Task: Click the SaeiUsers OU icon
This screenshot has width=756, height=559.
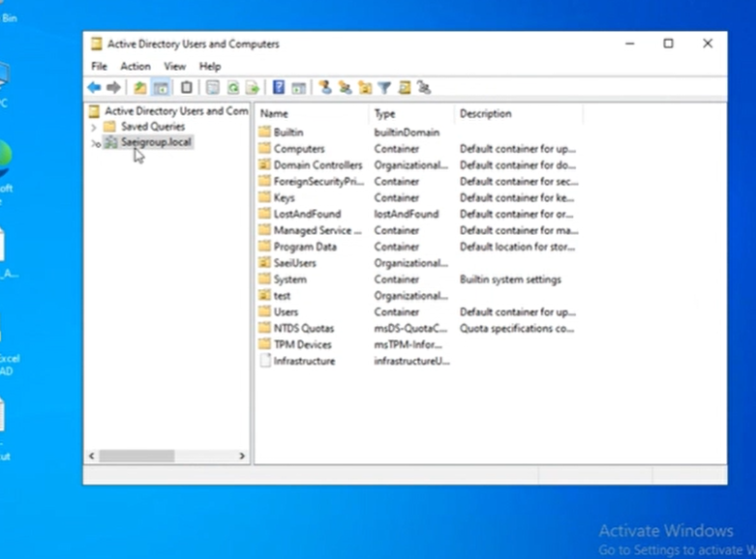Action: tap(264, 263)
